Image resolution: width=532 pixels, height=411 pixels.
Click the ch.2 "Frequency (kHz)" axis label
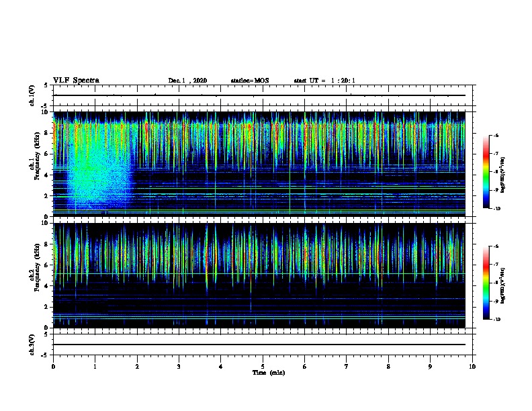[x=37, y=267]
